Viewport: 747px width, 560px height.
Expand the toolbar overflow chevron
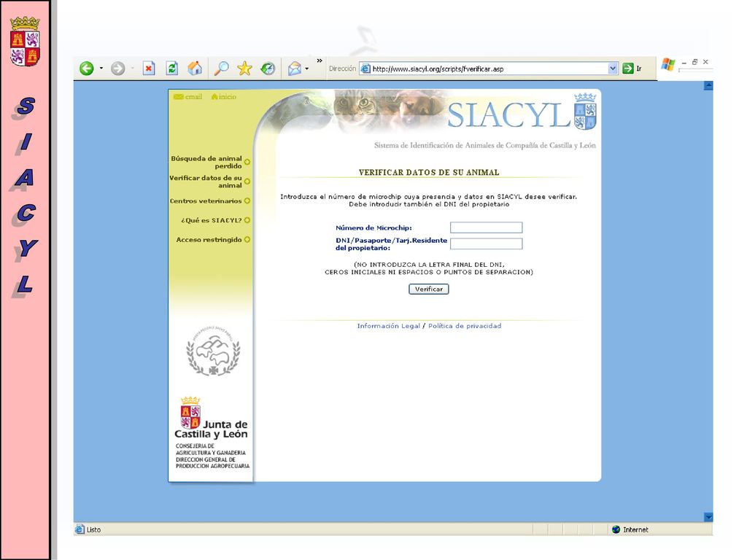pos(320,61)
